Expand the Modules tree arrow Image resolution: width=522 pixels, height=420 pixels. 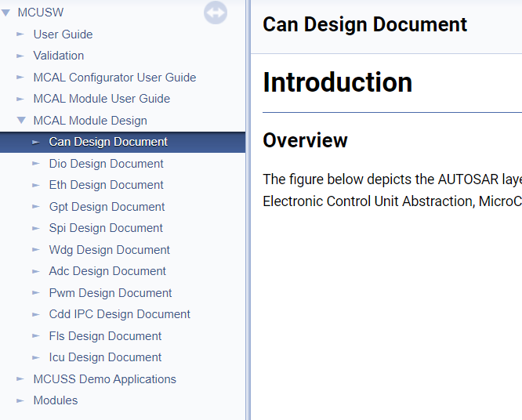click(20, 400)
